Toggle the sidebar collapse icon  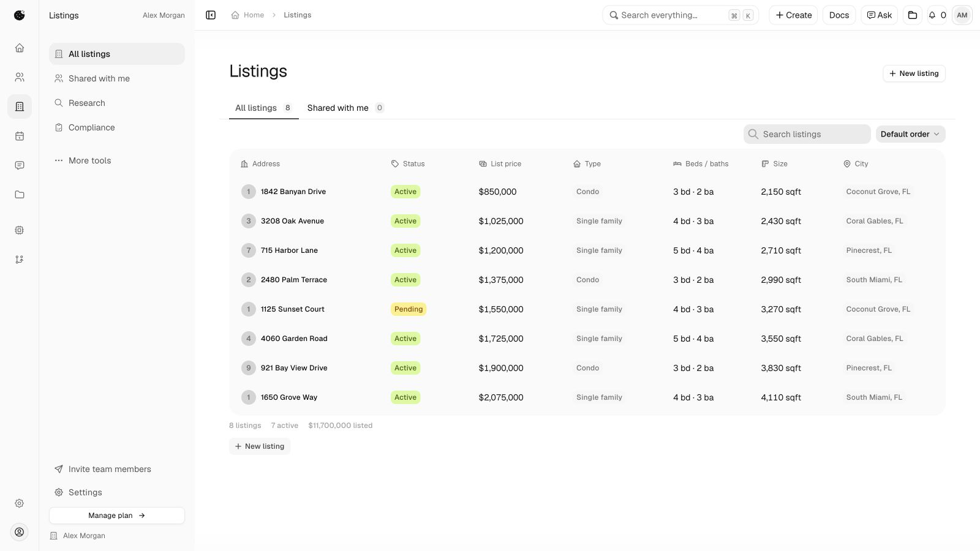point(211,15)
